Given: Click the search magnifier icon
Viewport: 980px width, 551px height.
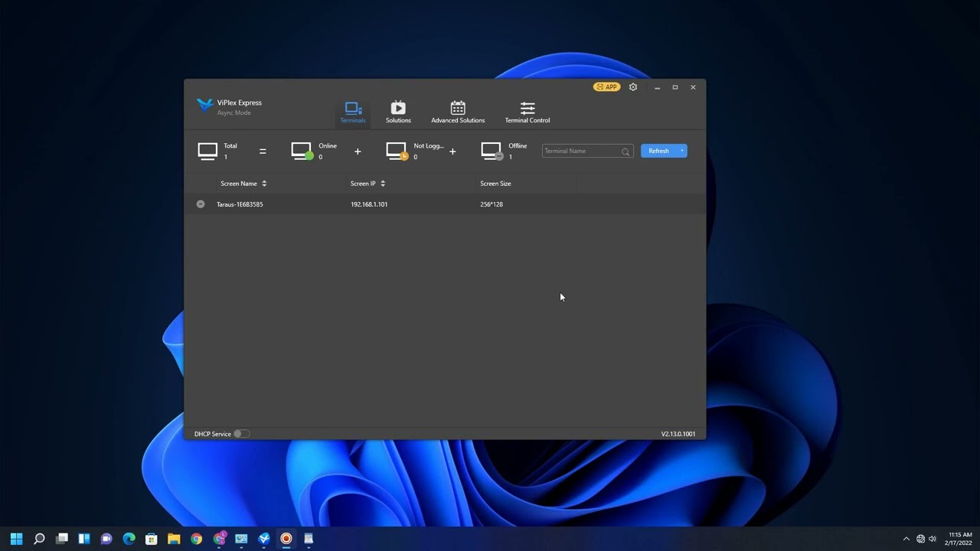Looking at the screenshot, I should click(626, 152).
